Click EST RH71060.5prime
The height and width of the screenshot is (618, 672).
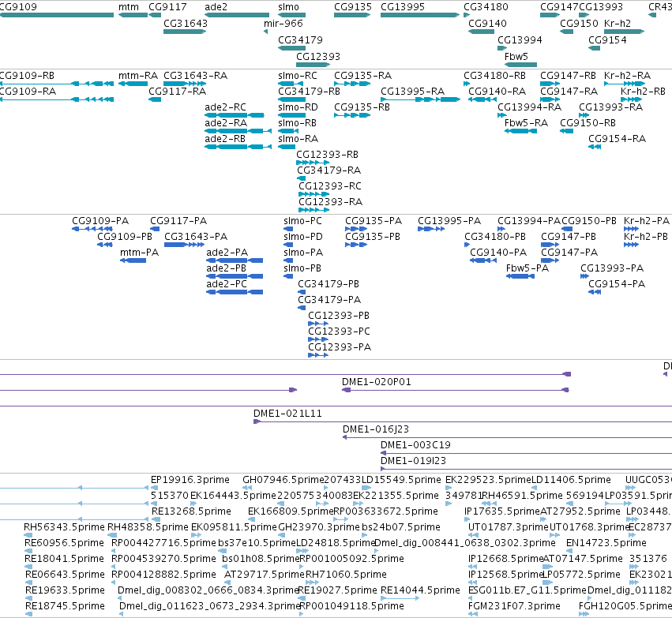click(312, 582)
